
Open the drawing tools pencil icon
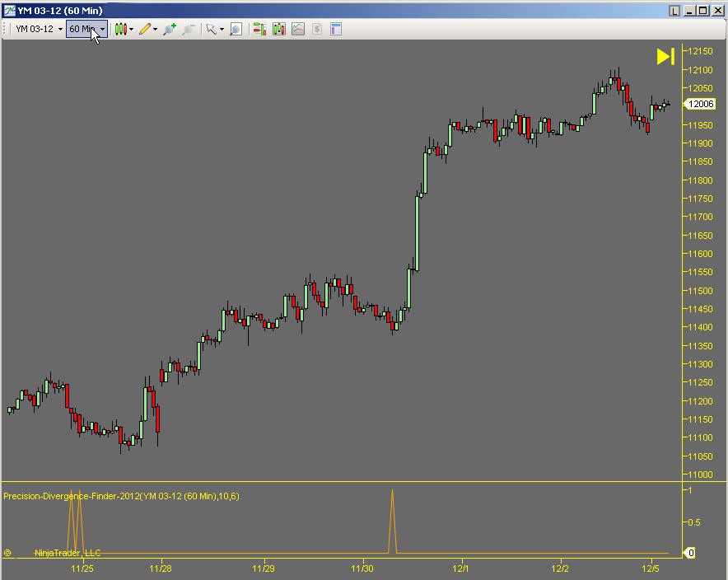pos(145,29)
